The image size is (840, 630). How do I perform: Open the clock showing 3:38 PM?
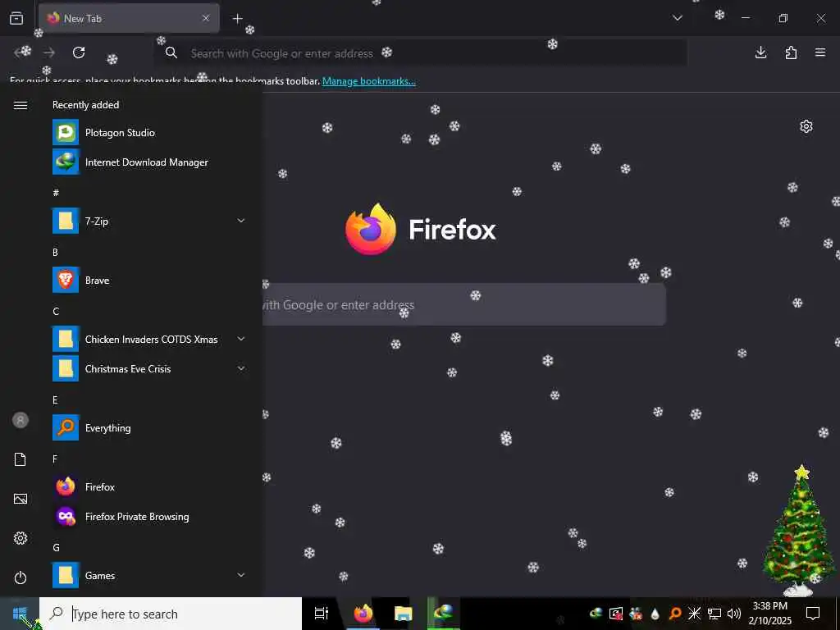pyautogui.click(x=769, y=614)
